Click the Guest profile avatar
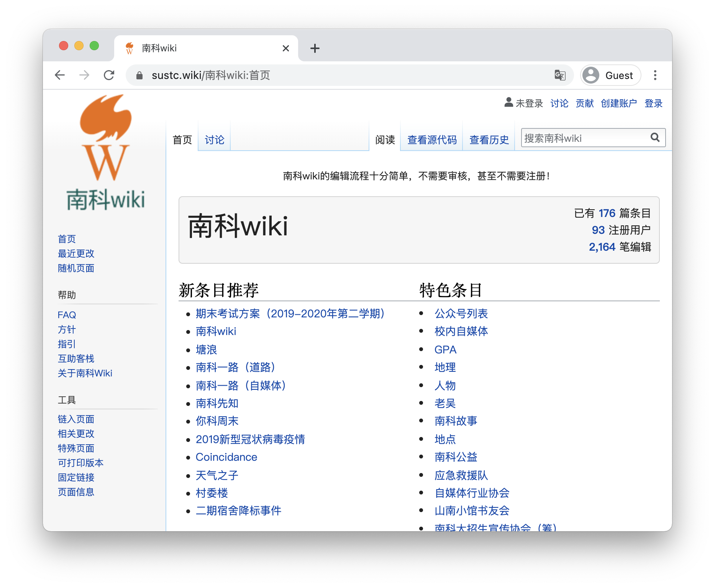Viewport: 715px width, 588px height. coord(590,75)
